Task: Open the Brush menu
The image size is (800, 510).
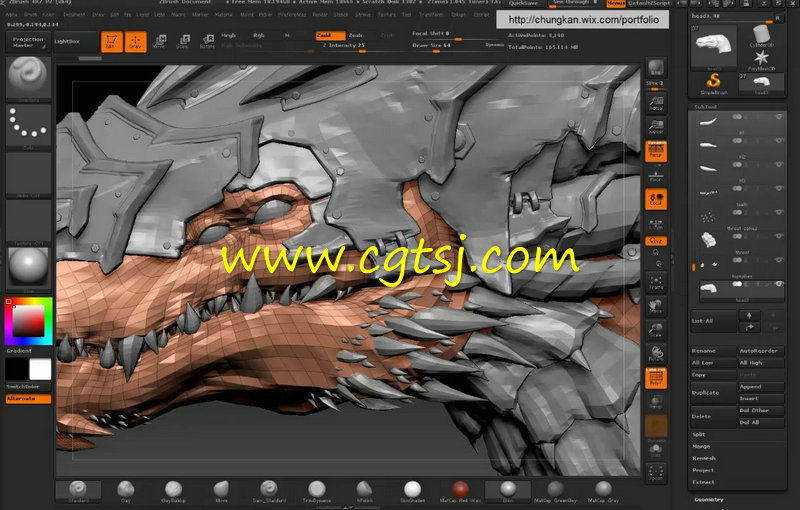Action: (x=30, y=15)
